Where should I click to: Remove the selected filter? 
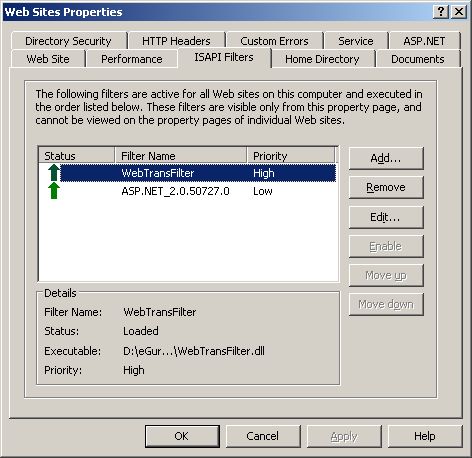pyautogui.click(x=386, y=187)
